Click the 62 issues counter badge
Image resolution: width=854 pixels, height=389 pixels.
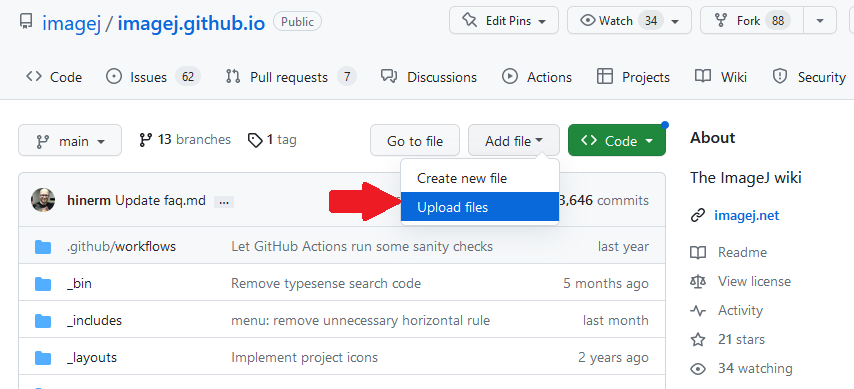click(187, 77)
